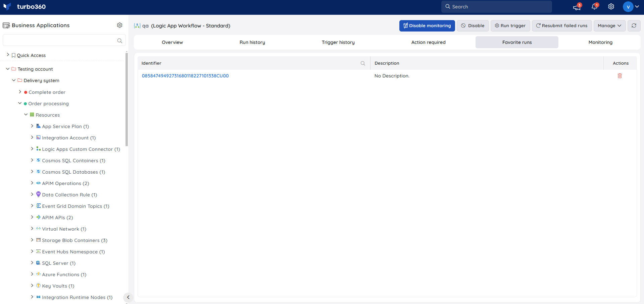Click the sidebar search magnifier icon

pyautogui.click(x=119, y=41)
